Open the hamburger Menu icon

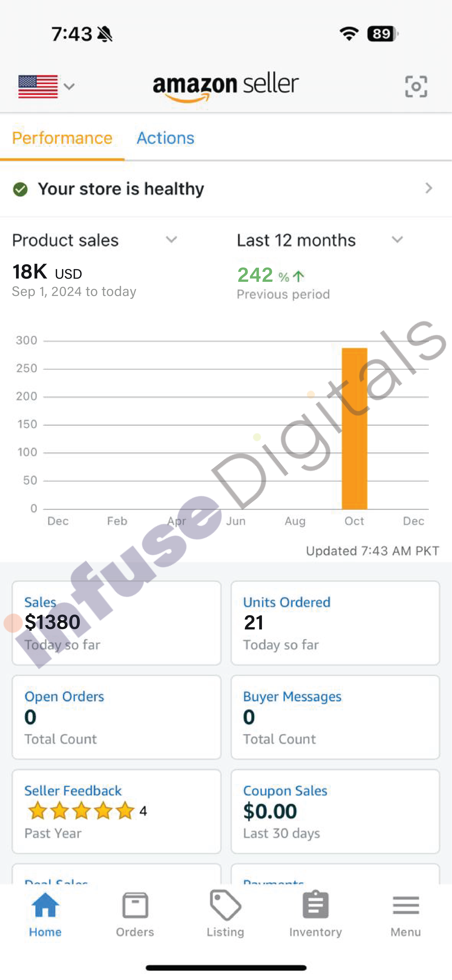click(406, 905)
